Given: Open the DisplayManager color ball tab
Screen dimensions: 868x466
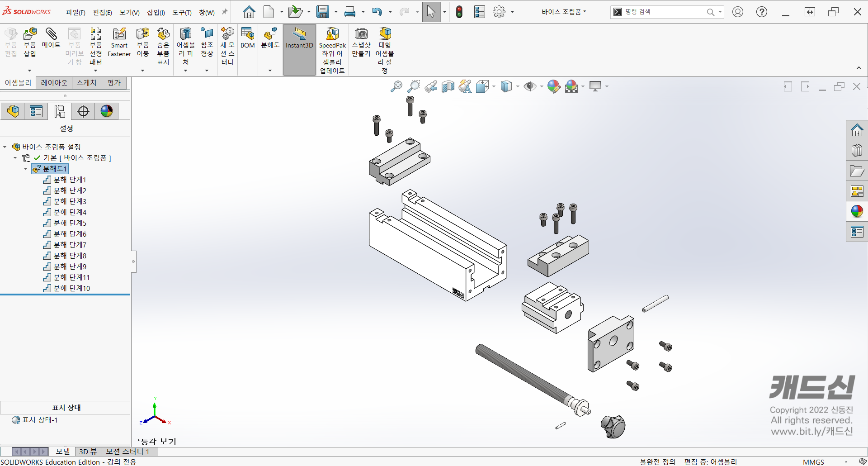Looking at the screenshot, I should [x=107, y=111].
